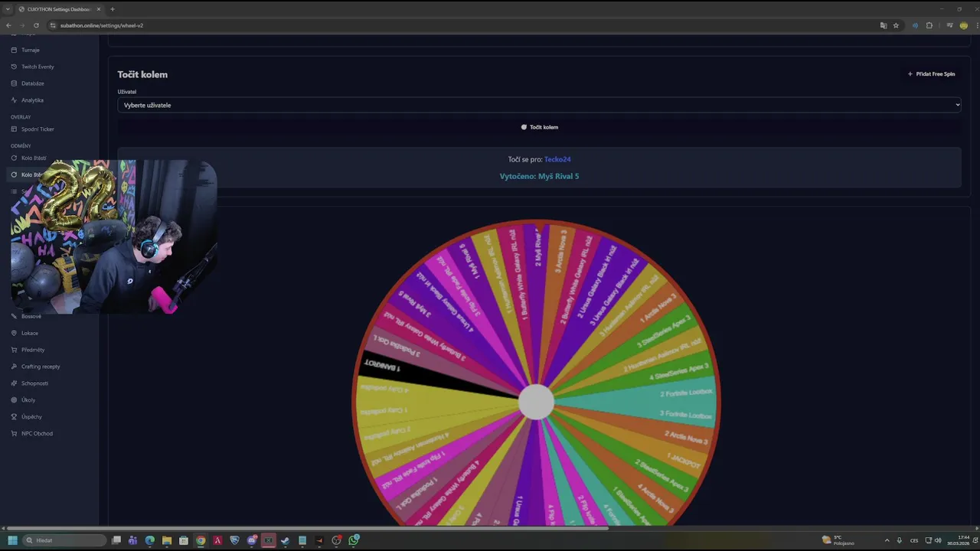This screenshot has width=980, height=551.
Task: Click Přidat Free Spin button
Action: coord(931,74)
